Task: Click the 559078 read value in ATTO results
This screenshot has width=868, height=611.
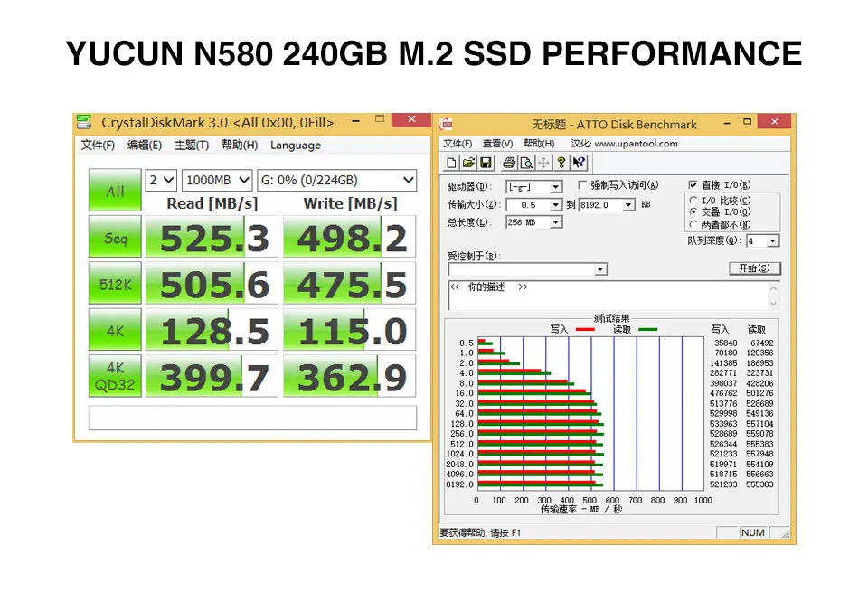Action: tap(759, 434)
